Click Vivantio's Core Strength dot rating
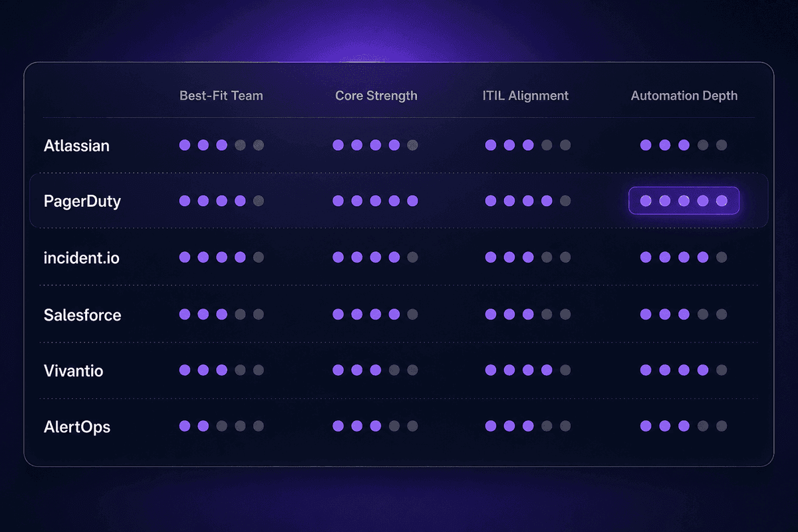The height and width of the screenshot is (532, 798). (x=375, y=370)
